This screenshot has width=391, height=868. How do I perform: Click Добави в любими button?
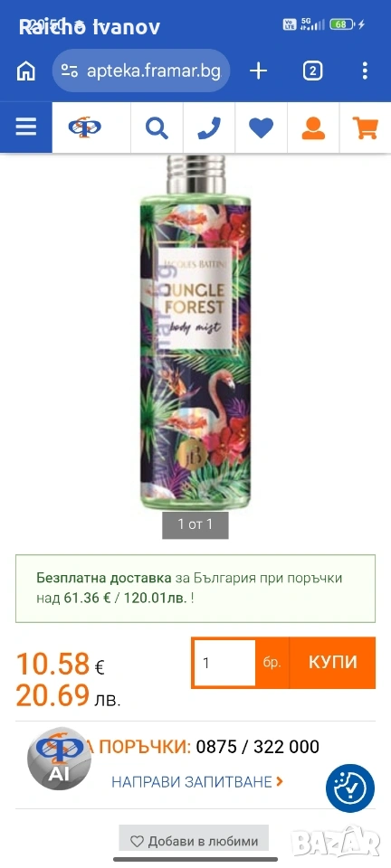[194, 841]
